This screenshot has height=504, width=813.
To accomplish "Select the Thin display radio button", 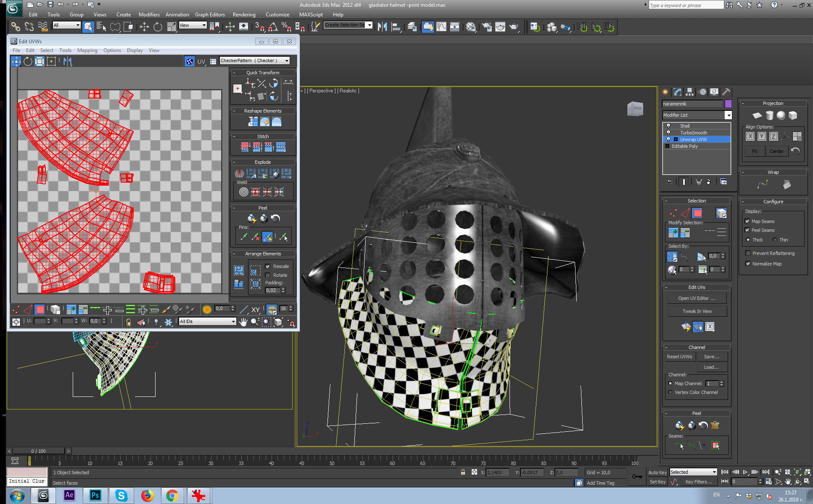I will point(775,240).
